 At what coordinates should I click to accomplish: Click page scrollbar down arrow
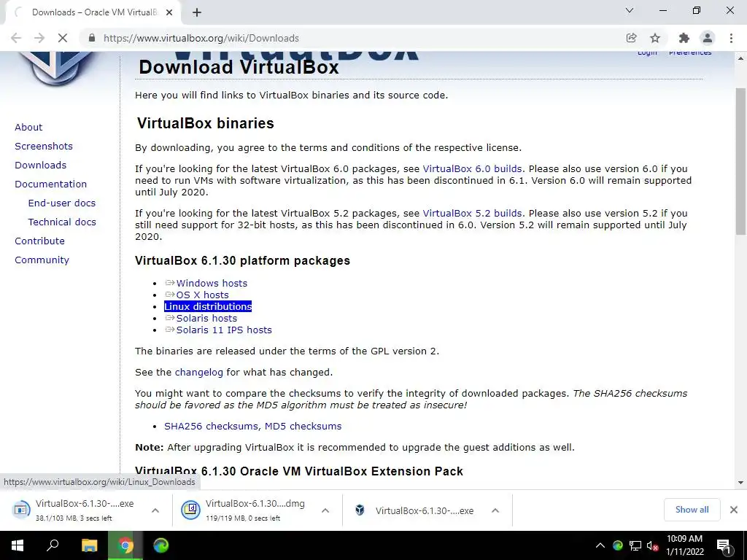click(740, 483)
